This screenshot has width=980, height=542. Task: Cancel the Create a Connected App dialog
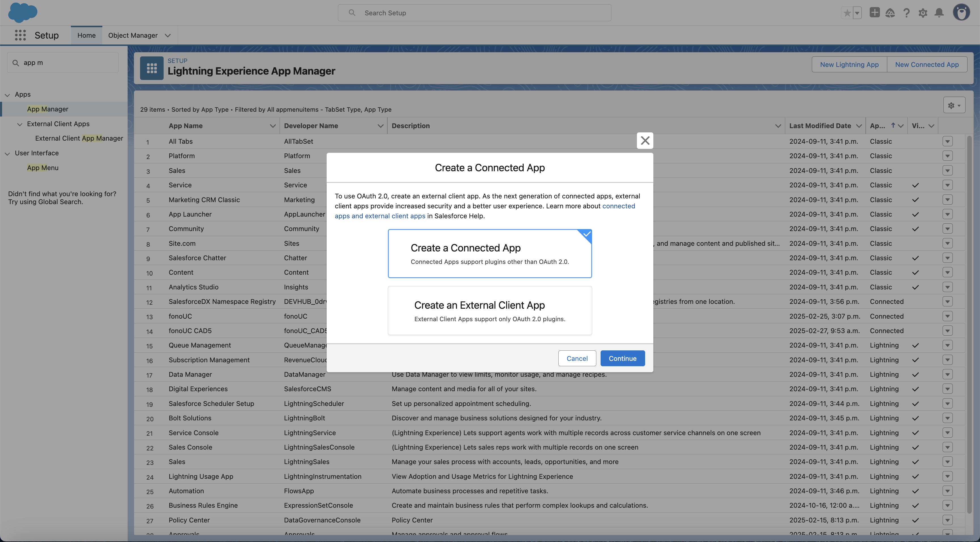[x=577, y=358]
